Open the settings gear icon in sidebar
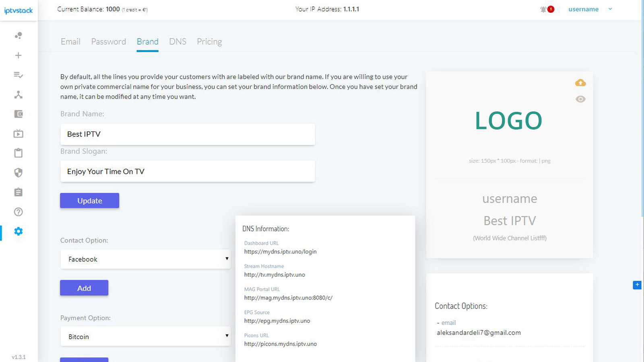 coord(18,231)
